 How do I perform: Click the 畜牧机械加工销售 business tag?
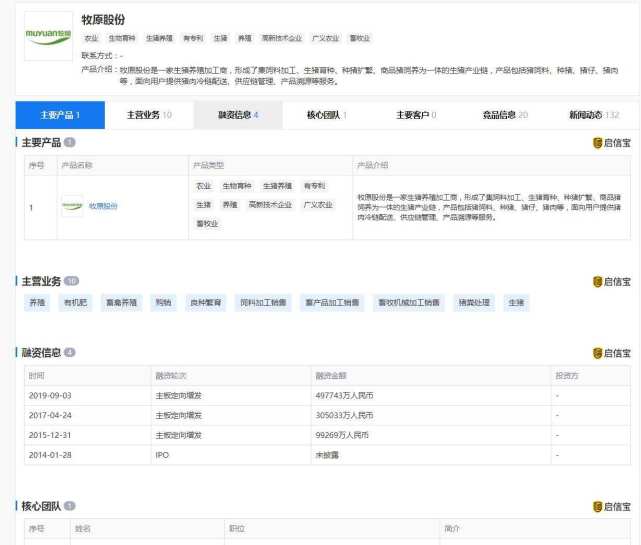409,303
